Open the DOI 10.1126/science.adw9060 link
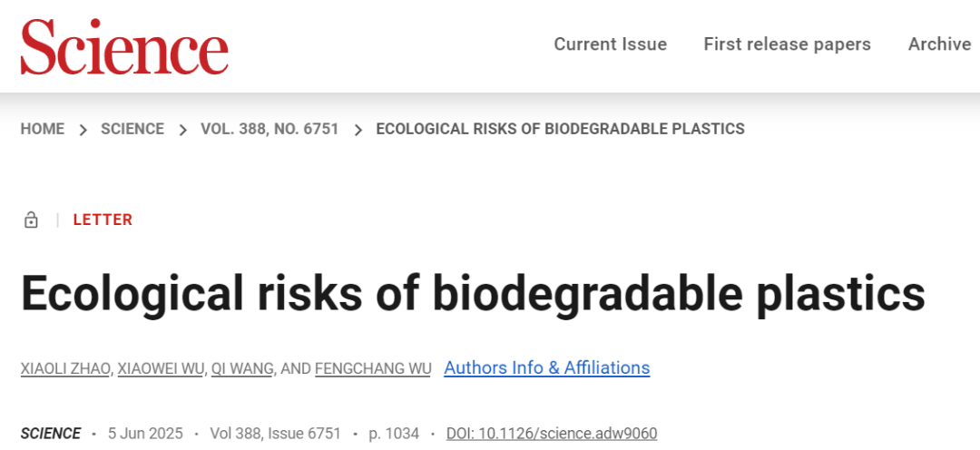The height and width of the screenshot is (450, 980). (552, 434)
